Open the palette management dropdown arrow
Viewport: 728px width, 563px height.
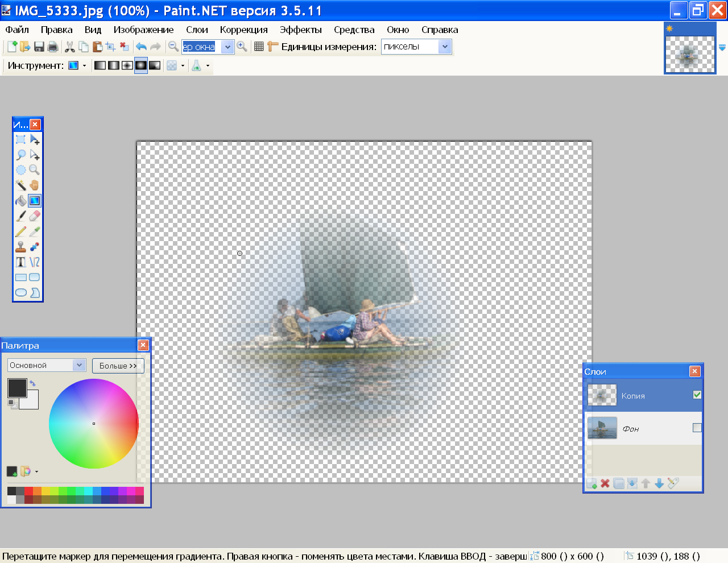point(36,471)
